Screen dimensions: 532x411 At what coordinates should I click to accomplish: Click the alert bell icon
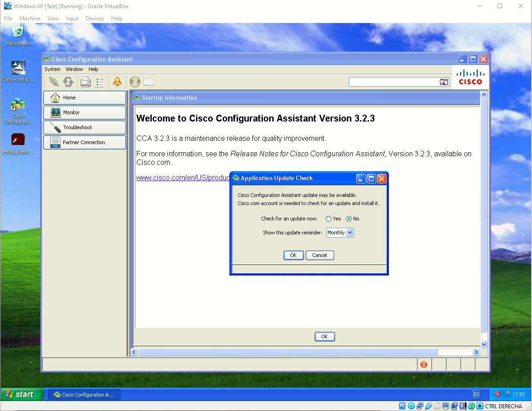coord(117,82)
